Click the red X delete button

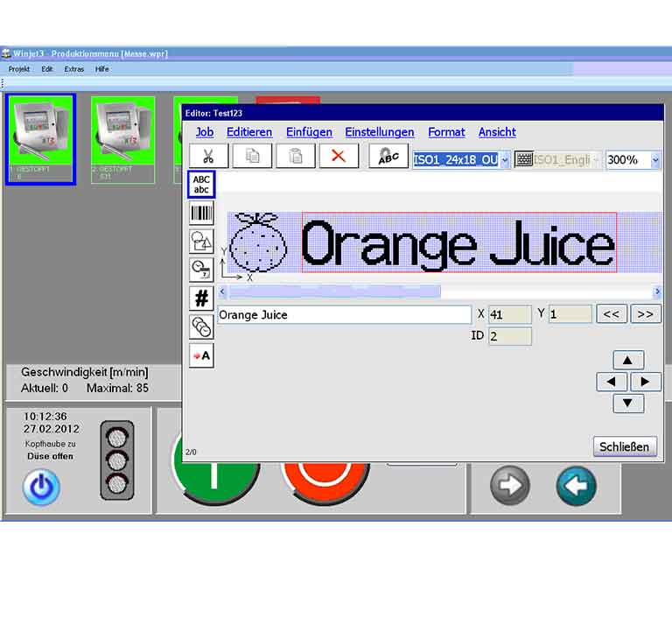point(339,157)
